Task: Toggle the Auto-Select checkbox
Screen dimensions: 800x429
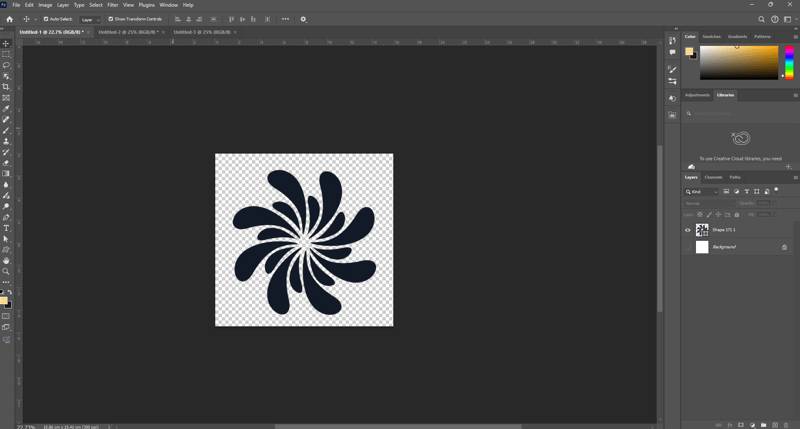Action: [x=45, y=19]
